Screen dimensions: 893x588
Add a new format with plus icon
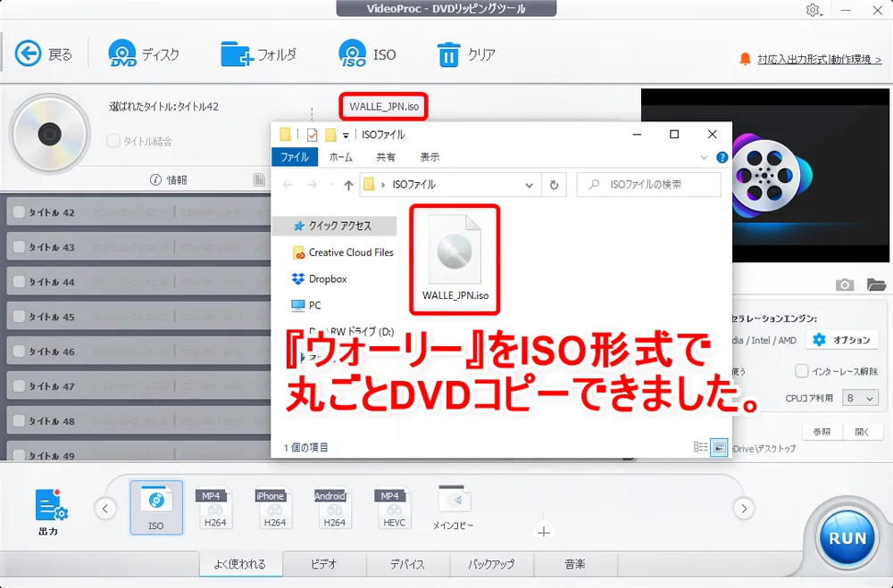point(543,532)
